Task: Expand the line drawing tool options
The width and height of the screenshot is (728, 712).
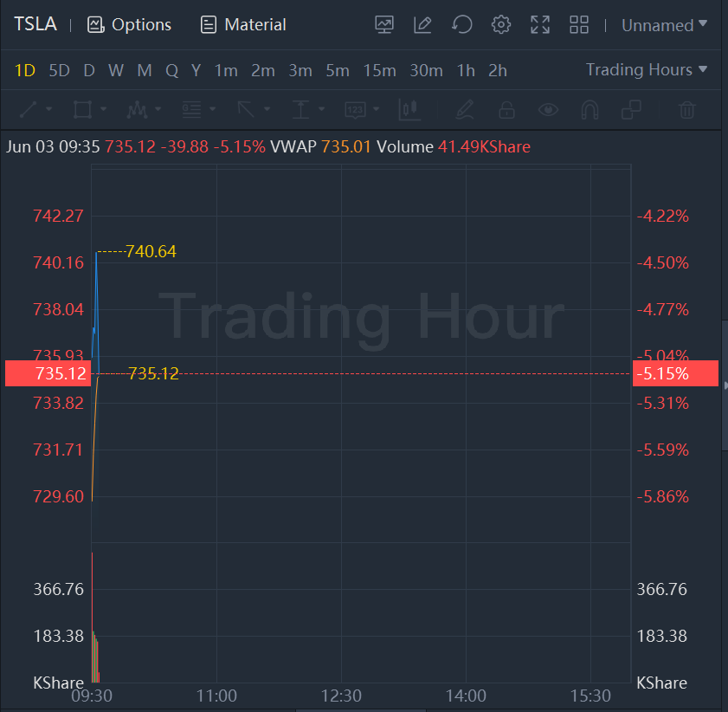Action: 48,110
